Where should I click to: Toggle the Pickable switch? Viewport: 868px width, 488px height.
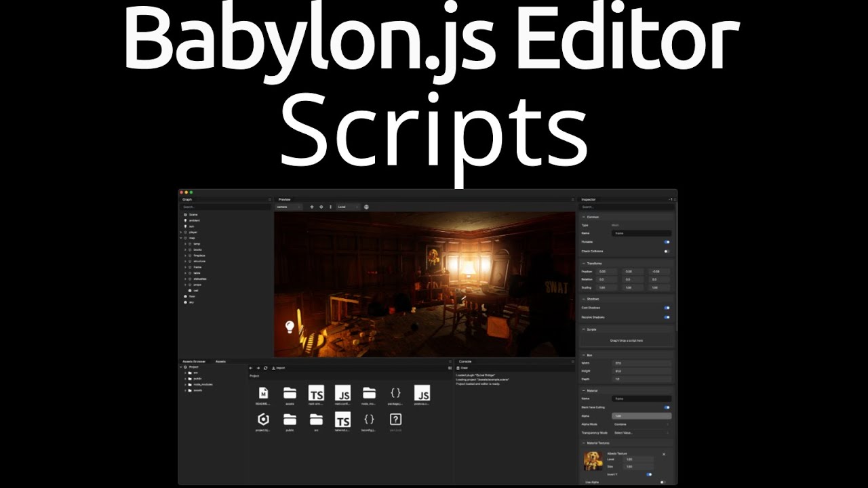point(667,242)
